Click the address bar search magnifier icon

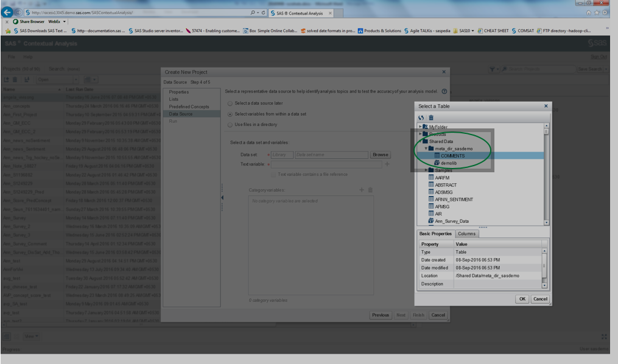253,13
